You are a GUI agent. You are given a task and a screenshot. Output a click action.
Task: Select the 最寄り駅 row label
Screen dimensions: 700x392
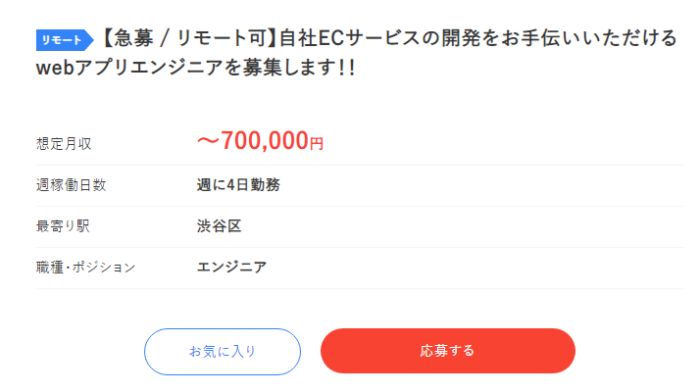[63, 226]
